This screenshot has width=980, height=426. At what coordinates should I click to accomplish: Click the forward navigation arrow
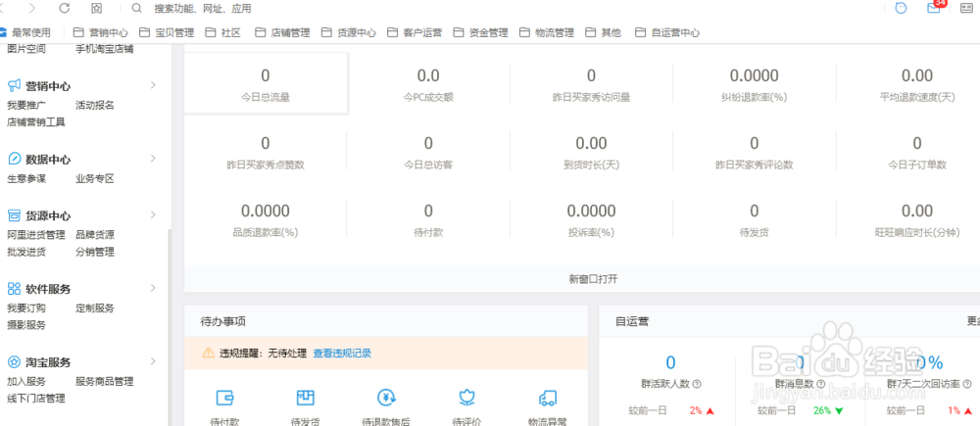pyautogui.click(x=32, y=8)
